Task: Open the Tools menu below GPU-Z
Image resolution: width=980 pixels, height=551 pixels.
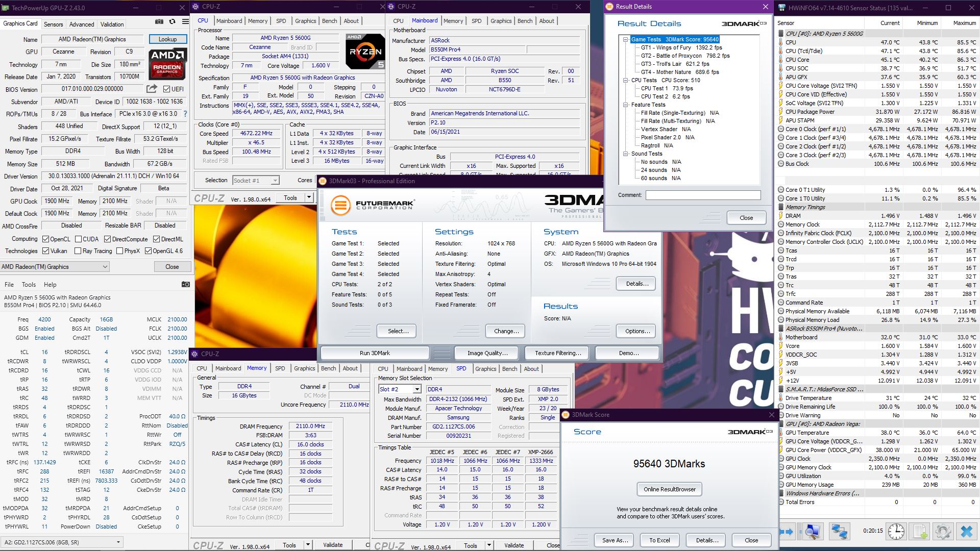Action: click(x=29, y=285)
